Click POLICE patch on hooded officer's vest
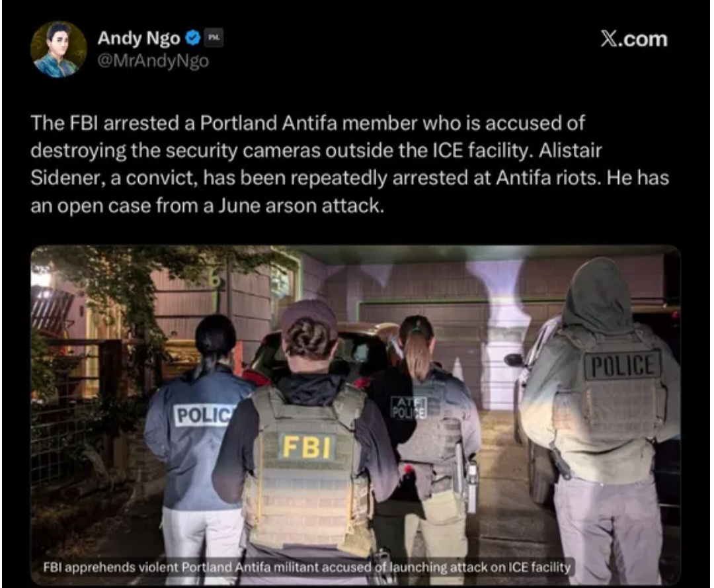Image resolution: width=714 pixels, height=588 pixels. pos(623,365)
